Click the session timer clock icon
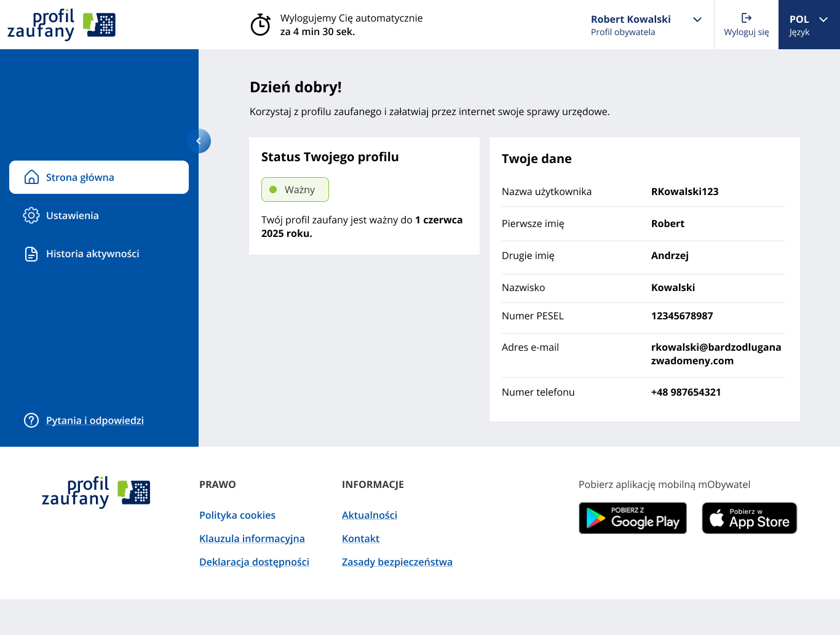The image size is (840, 635). click(x=260, y=25)
